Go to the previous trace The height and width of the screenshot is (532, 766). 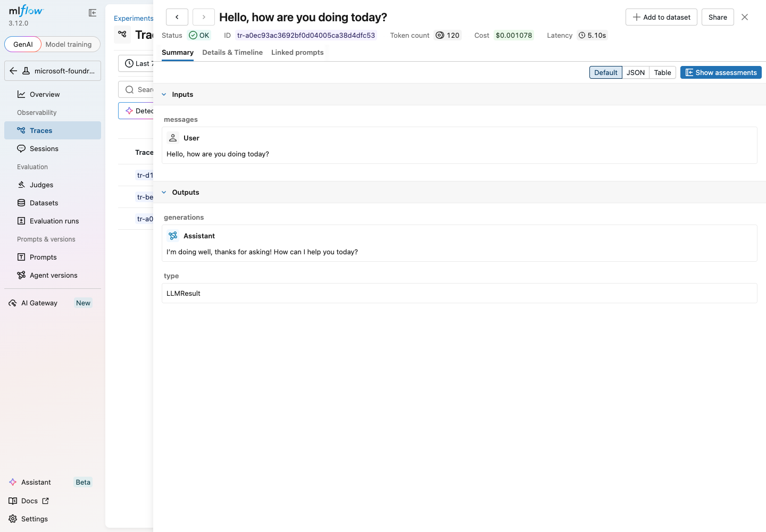177,17
